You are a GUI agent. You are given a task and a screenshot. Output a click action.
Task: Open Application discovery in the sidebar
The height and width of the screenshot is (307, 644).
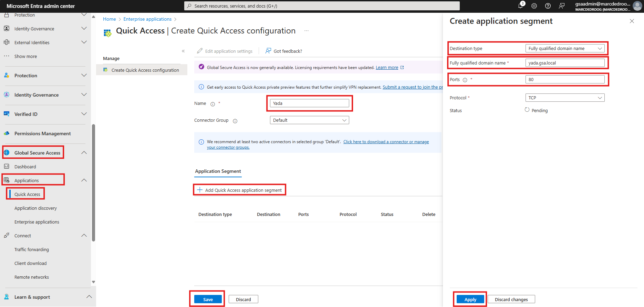click(x=35, y=208)
